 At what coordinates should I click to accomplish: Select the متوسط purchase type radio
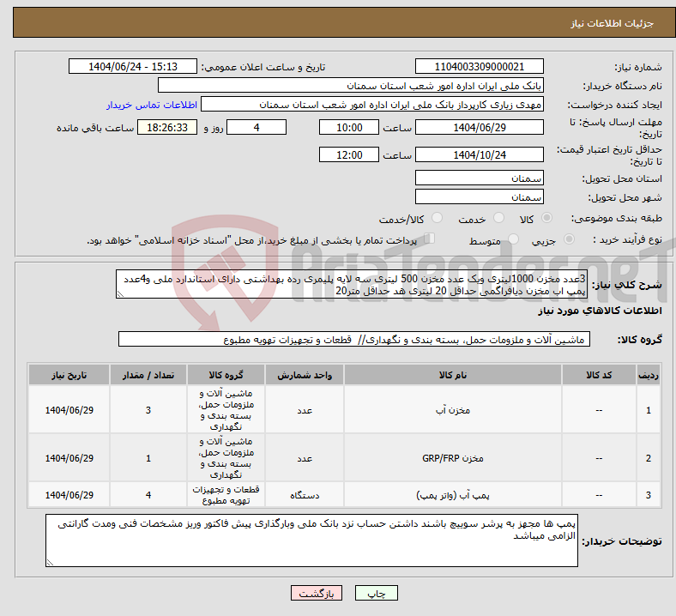[x=514, y=239]
